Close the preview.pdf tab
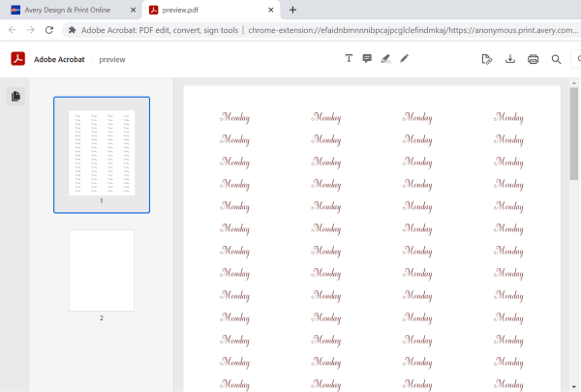The image size is (581, 392). (x=271, y=10)
